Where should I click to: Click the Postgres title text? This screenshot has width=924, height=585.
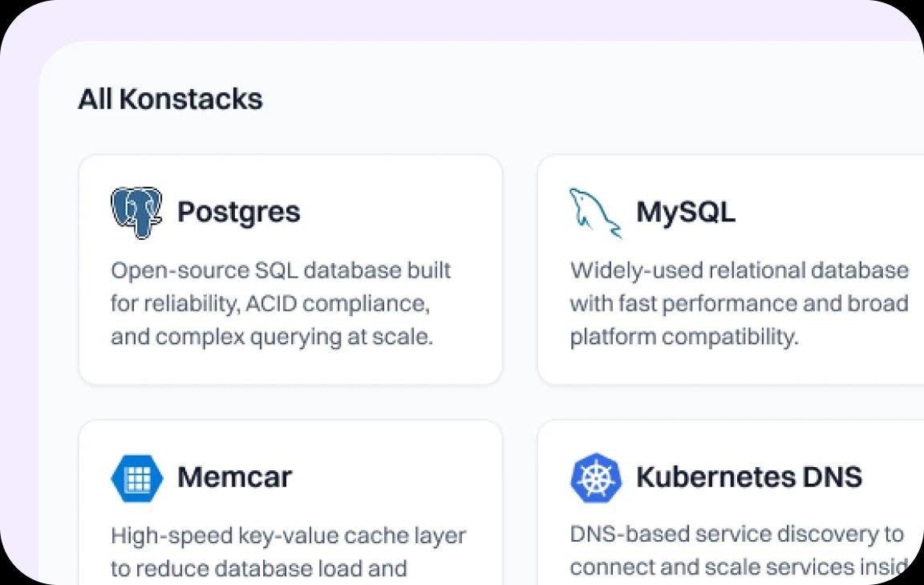(x=238, y=211)
